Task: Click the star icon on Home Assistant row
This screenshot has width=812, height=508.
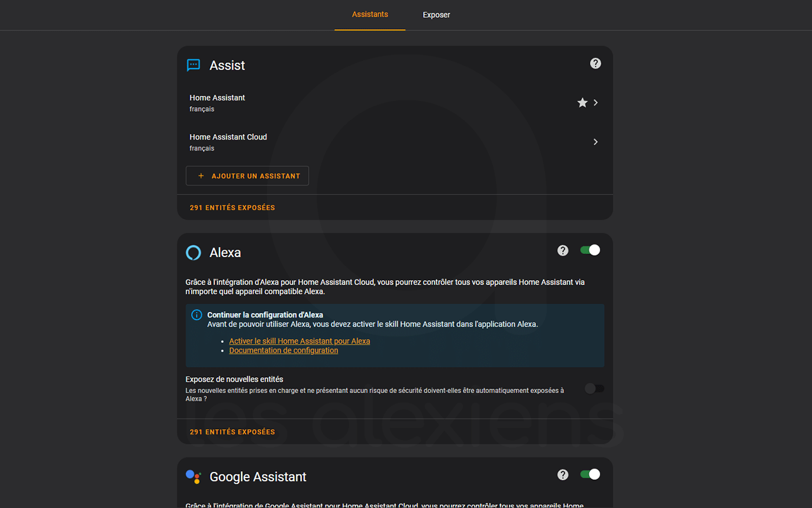Action: pyautogui.click(x=582, y=103)
